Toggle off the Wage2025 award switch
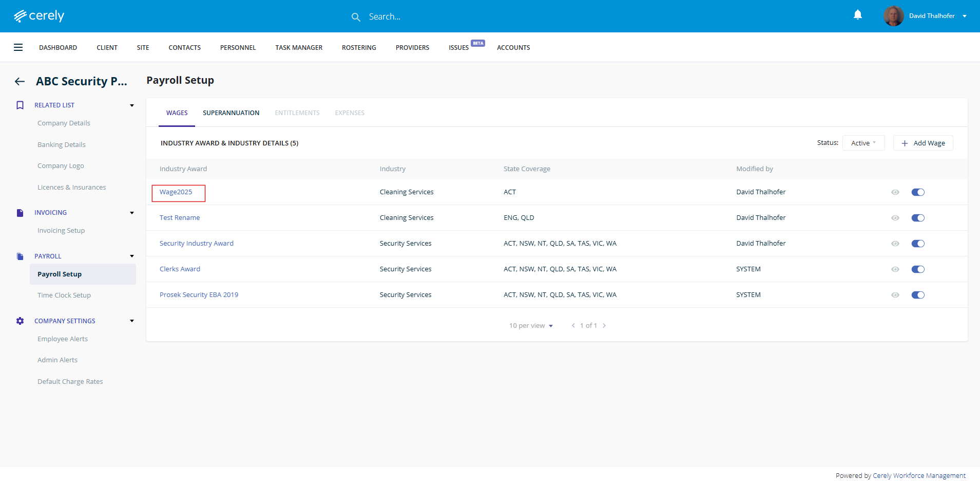Screen dimensions: 980x481 pos(917,192)
